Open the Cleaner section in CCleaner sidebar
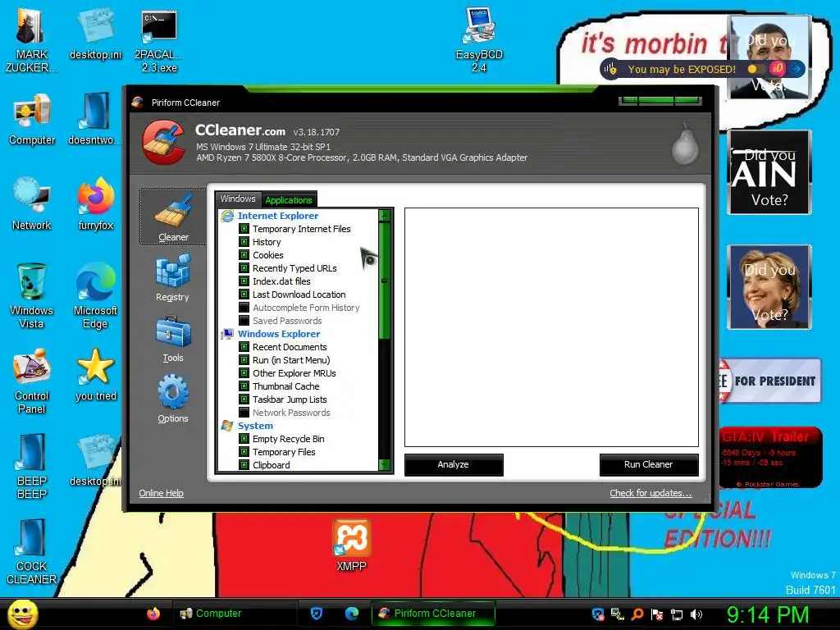 pyautogui.click(x=172, y=217)
